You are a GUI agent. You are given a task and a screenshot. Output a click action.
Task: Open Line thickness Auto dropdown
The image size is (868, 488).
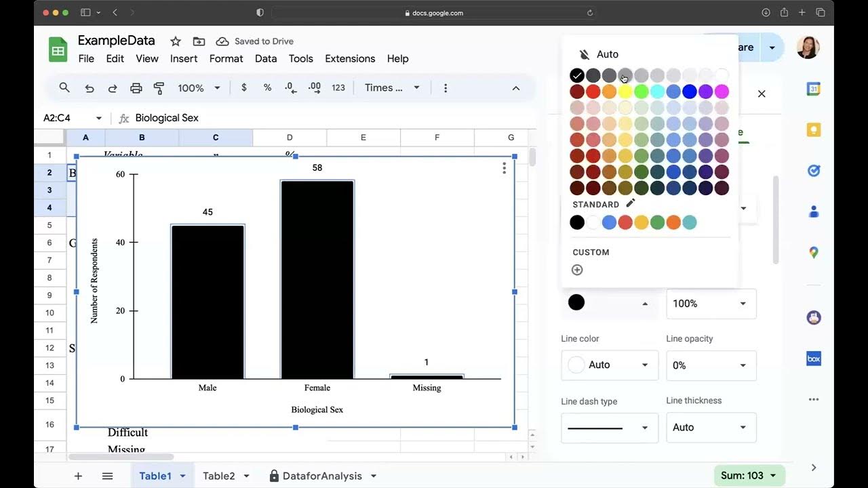pos(711,428)
